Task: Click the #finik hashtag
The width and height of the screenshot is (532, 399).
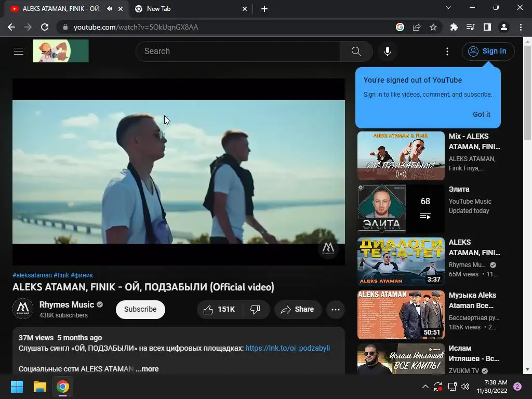Action: pos(61,275)
